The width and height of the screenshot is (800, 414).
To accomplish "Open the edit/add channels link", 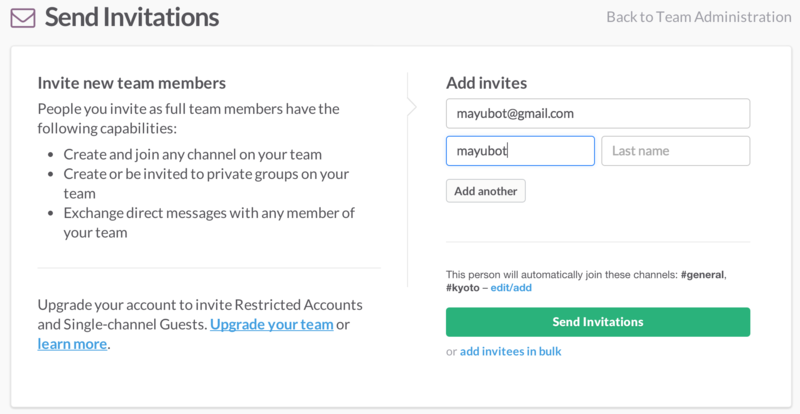I will 511,287.
